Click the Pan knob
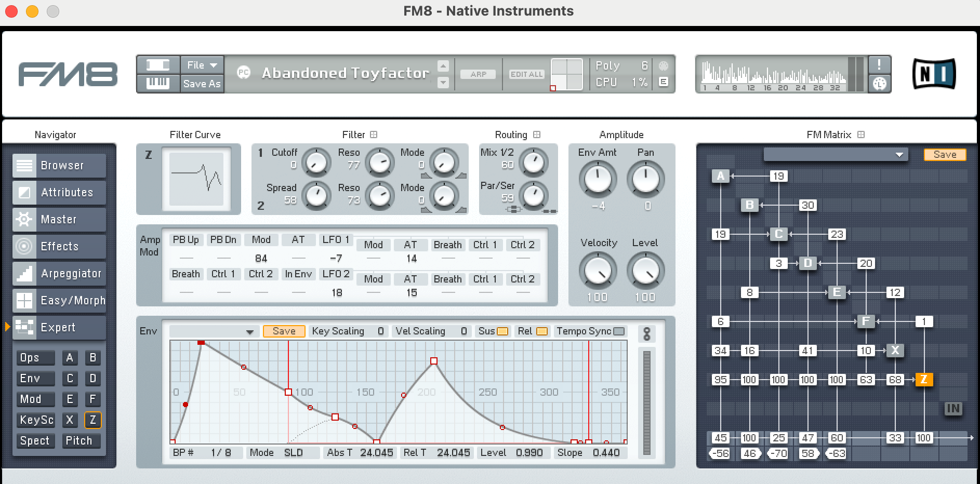This screenshot has height=484, width=980. click(645, 179)
